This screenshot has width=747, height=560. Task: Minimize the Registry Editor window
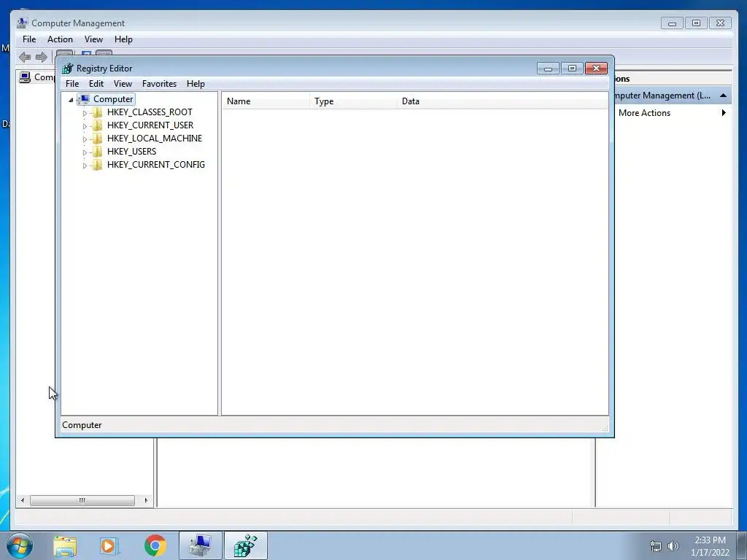(549, 69)
